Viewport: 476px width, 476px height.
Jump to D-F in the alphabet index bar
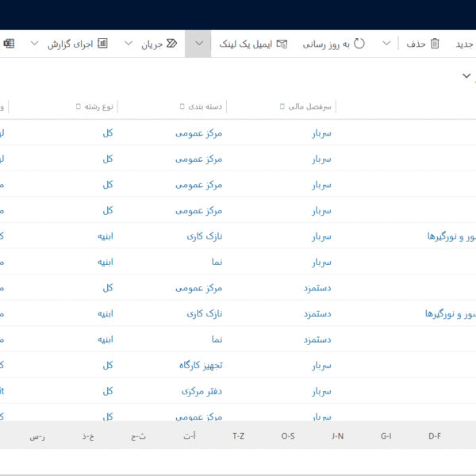[435, 436]
